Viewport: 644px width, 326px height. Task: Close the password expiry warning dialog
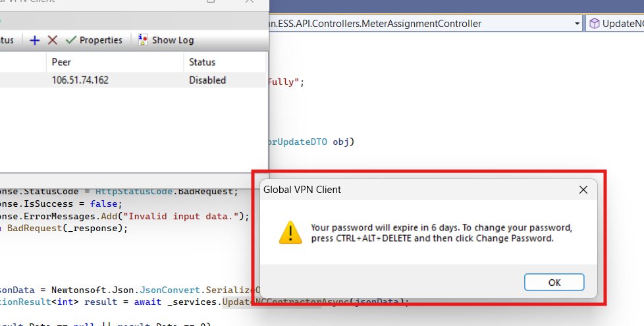tap(583, 190)
